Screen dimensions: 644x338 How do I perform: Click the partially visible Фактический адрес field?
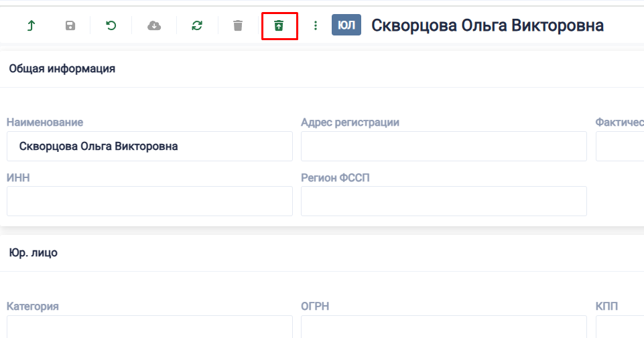pyautogui.click(x=619, y=146)
